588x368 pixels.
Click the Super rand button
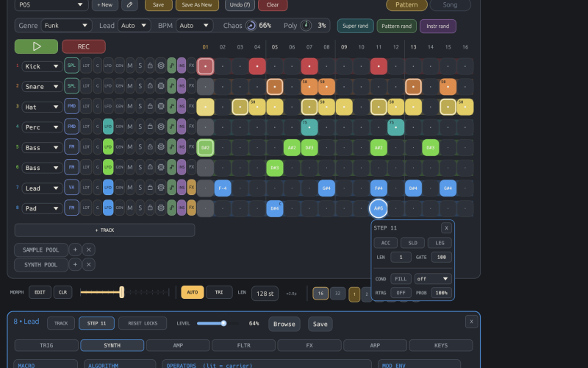[x=355, y=26]
